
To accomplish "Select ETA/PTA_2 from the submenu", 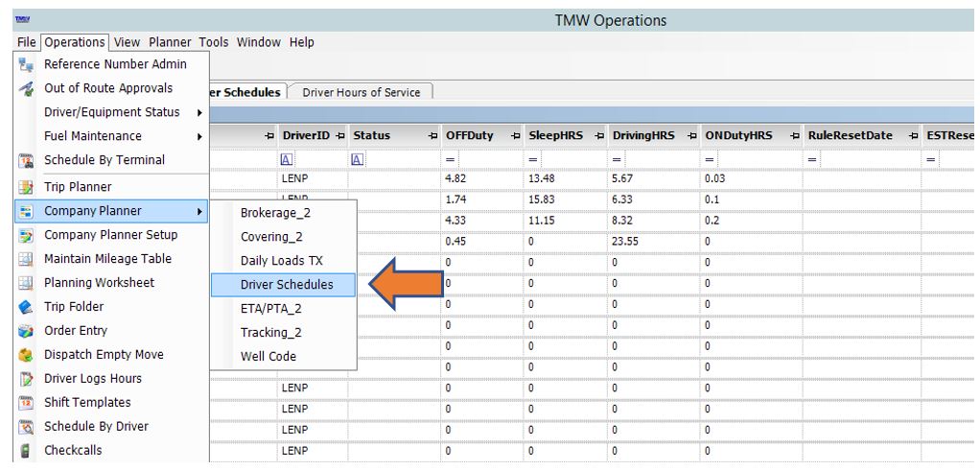I will 283,308.
